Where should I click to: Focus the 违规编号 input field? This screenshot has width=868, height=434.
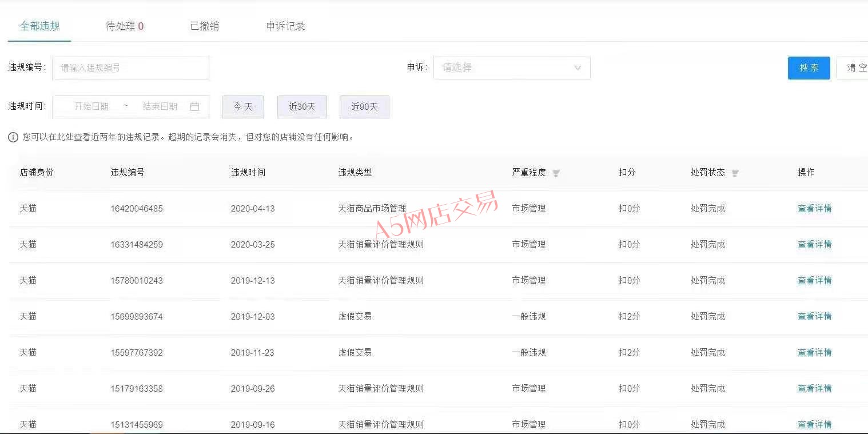130,68
